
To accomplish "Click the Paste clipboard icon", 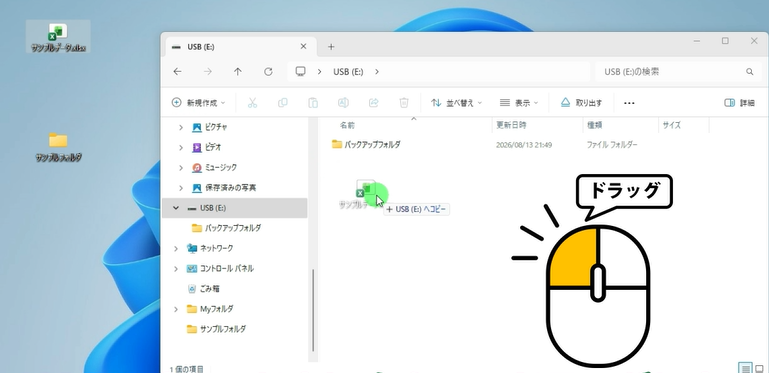I will [x=313, y=102].
